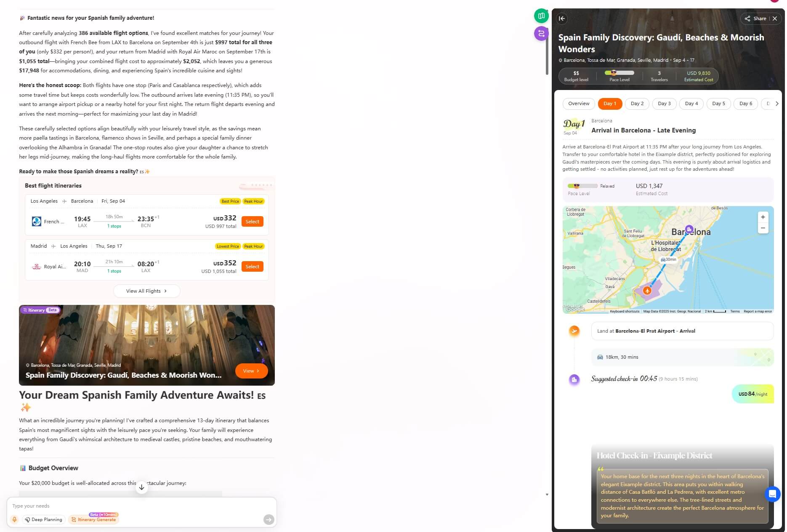787x532 pixels.
Task: Open the green map view icon
Action: 541,16
